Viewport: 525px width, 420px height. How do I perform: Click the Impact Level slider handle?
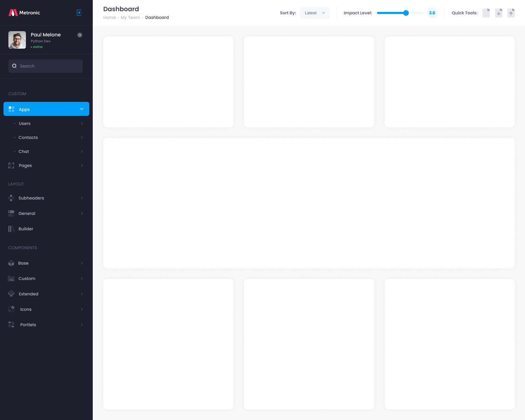[x=406, y=13]
